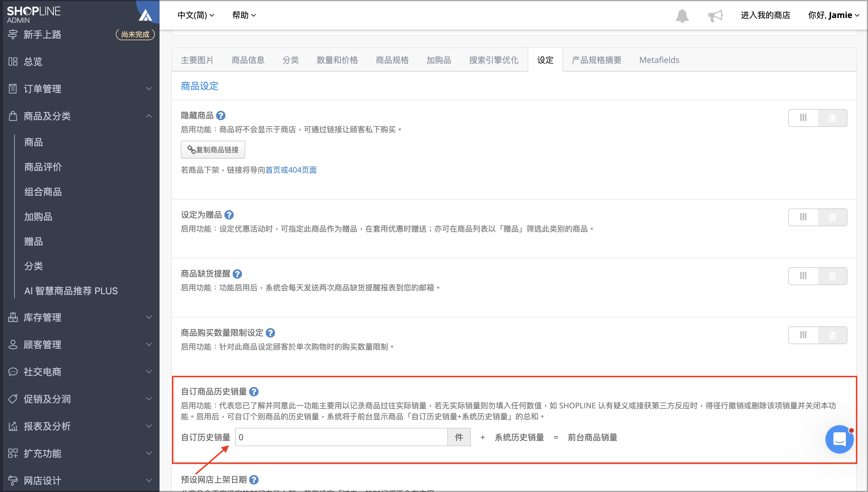Click help icon next to 设定为赠品

[x=229, y=215]
